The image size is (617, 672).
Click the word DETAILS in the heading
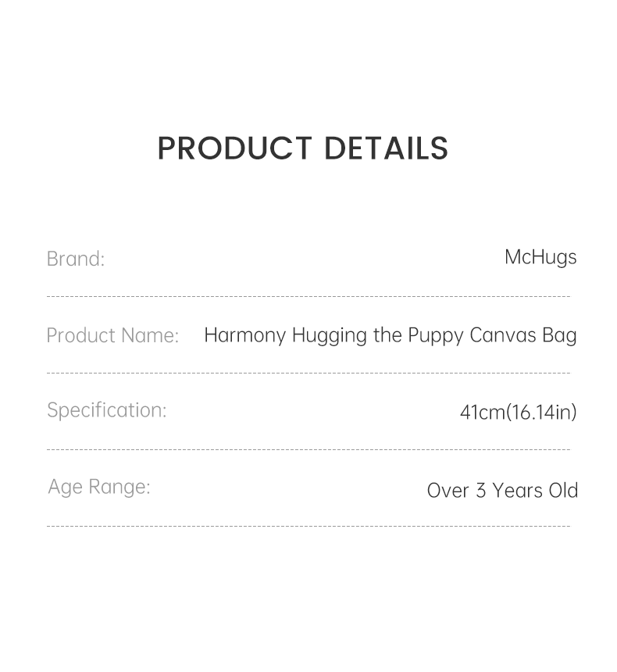[386, 148]
